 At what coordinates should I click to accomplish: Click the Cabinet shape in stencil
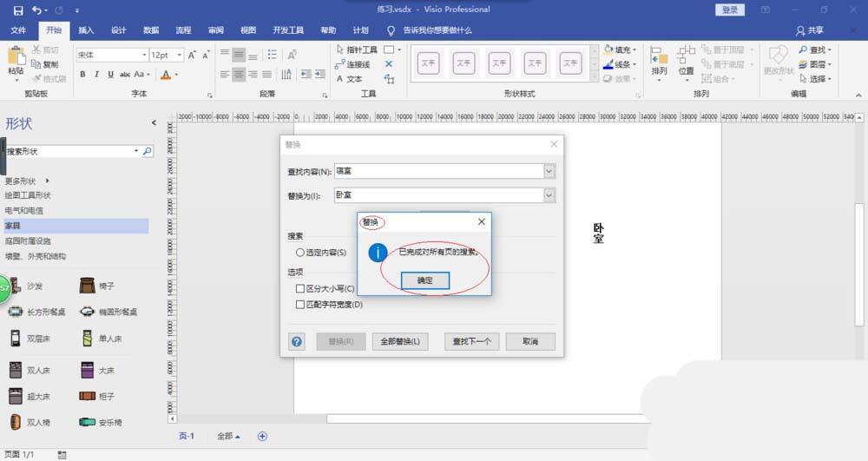(97, 396)
